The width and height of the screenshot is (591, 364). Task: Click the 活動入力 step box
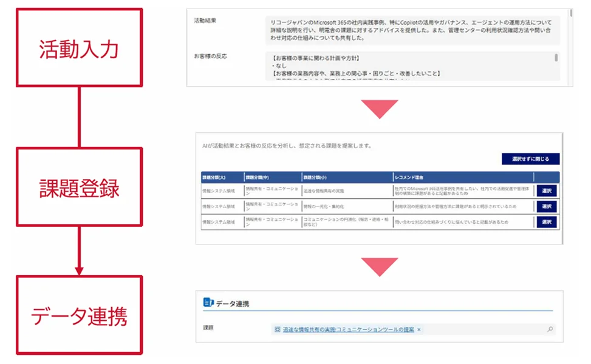(x=79, y=47)
